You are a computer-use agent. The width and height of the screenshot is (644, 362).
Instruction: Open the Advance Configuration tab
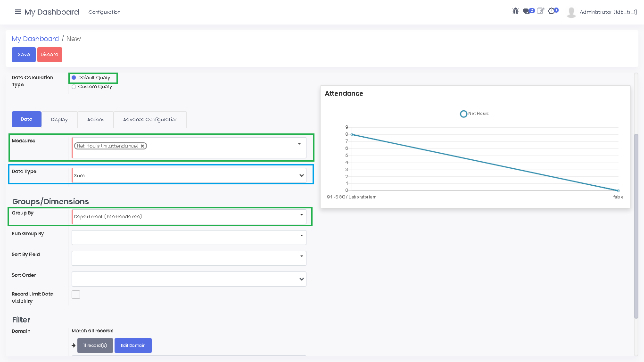150,120
